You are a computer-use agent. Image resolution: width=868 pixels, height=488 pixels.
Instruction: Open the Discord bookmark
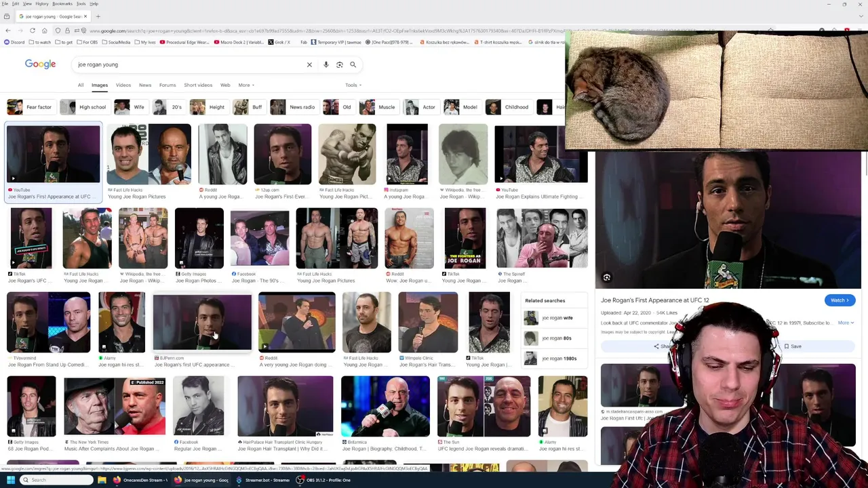14,42
